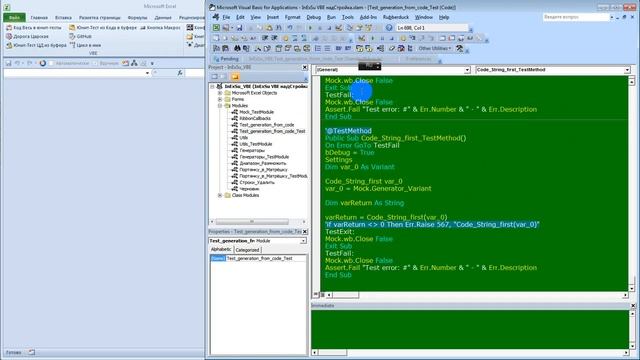640x360 pixels.
Task: Open the Insert menu in VBA editor
Action: (x=273, y=17)
